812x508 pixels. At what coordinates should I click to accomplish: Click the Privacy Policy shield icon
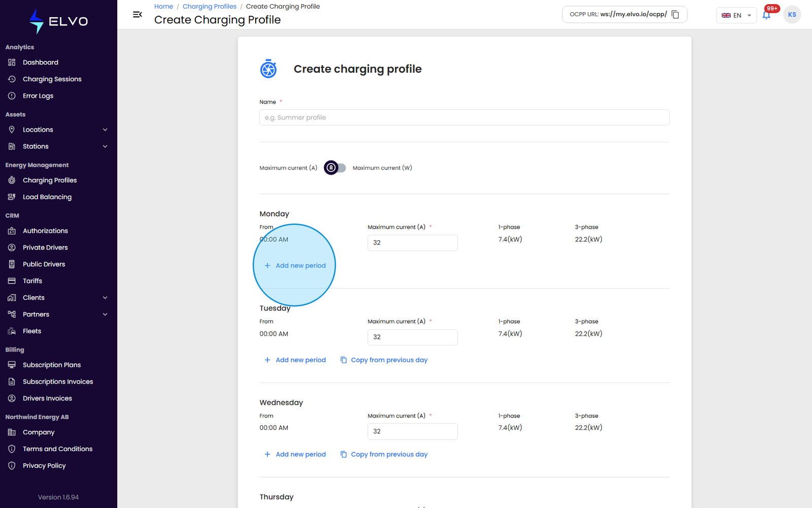tap(12, 466)
